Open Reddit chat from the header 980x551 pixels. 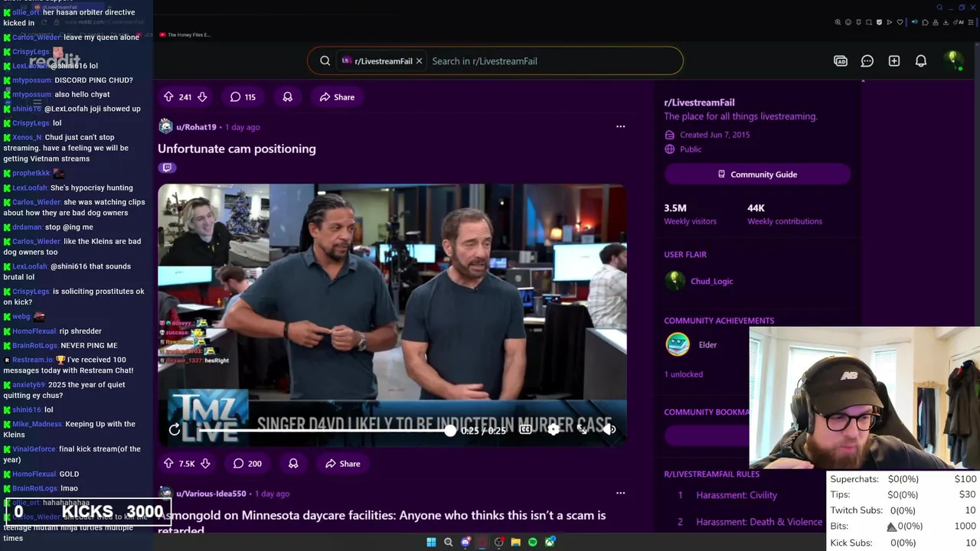tap(867, 60)
